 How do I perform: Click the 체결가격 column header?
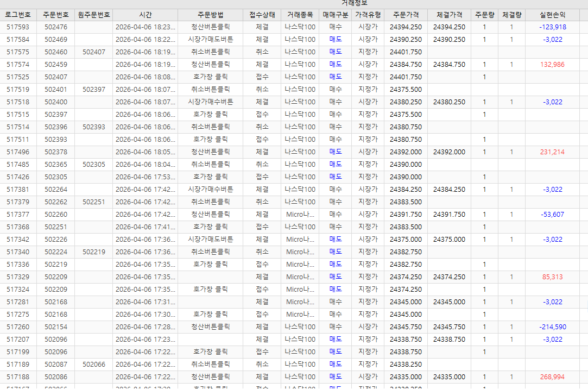coord(449,15)
